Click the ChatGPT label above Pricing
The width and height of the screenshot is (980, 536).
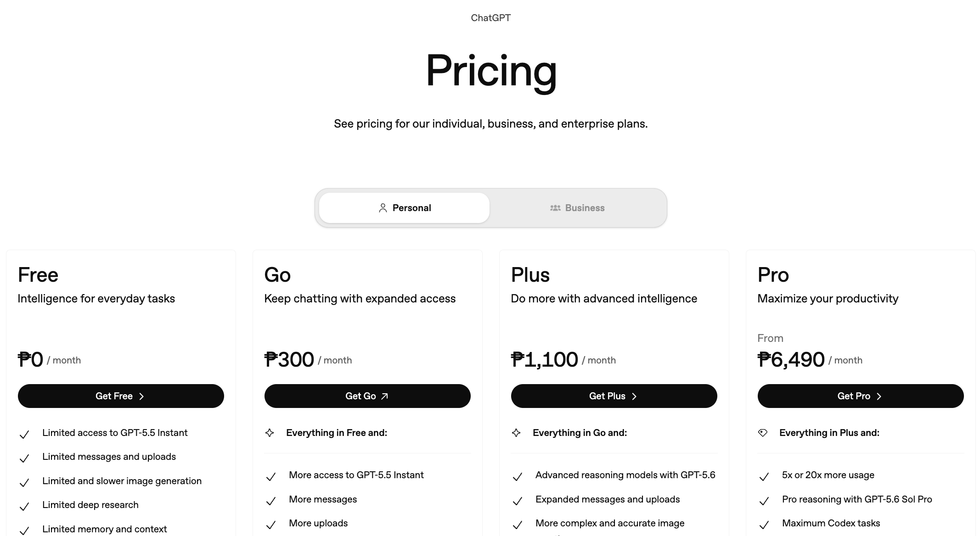click(490, 18)
